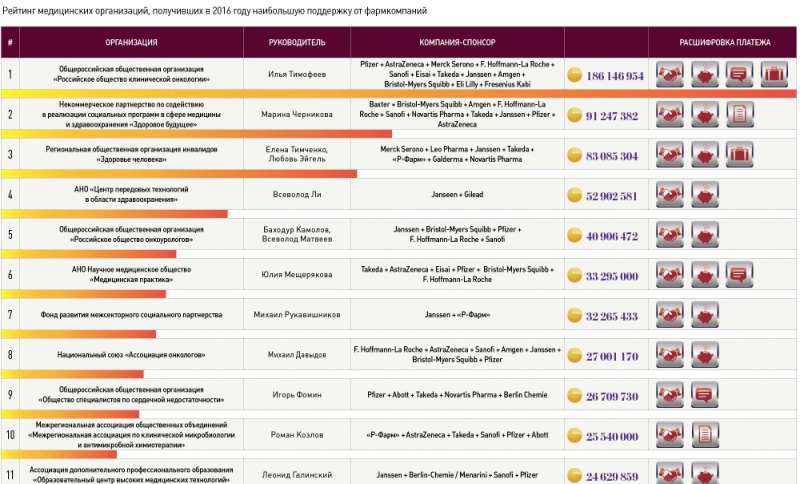Click the handshake icon beside 26 709 730
Screen dimensions: 800x484
pyautogui.click(x=670, y=395)
